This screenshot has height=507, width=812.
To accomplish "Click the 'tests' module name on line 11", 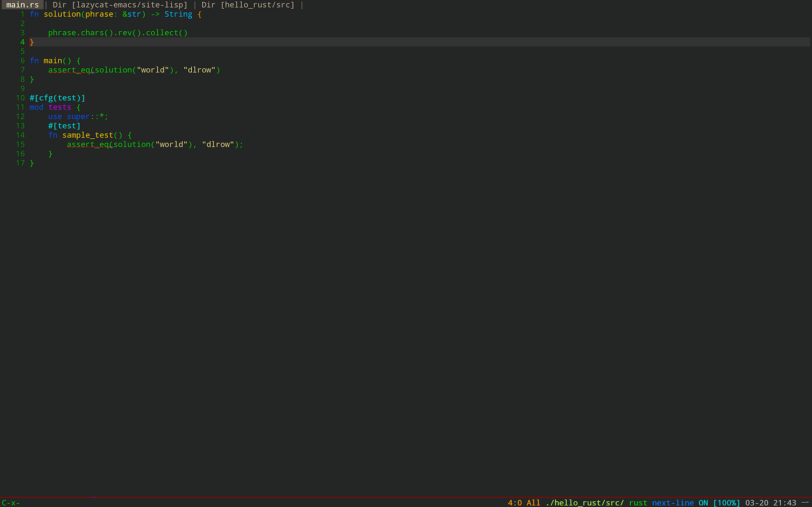I will coord(59,108).
